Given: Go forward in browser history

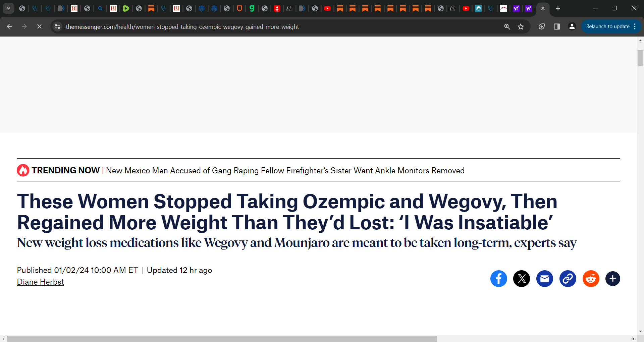Looking at the screenshot, I should tap(24, 26).
